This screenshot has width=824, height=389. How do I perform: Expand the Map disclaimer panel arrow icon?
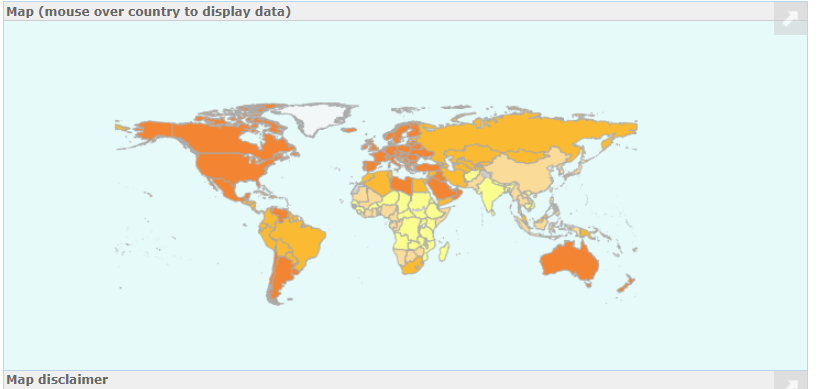click(x=790, y=381)
